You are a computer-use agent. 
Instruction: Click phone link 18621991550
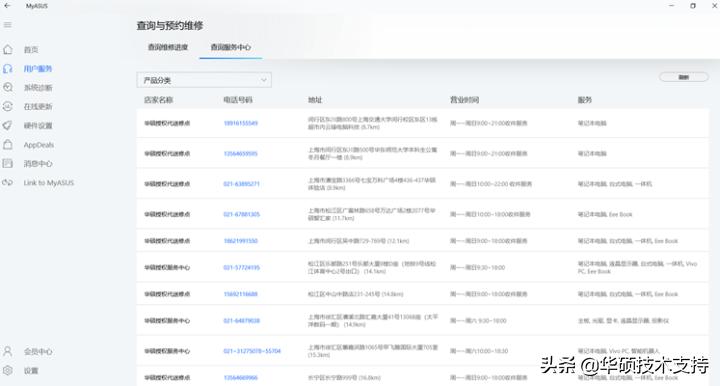[x=241, y=241]
